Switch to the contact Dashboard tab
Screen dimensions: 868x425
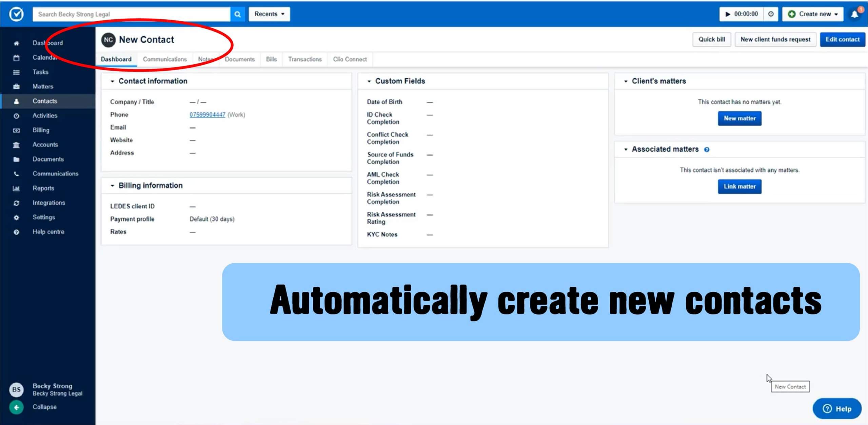[116, 59]
